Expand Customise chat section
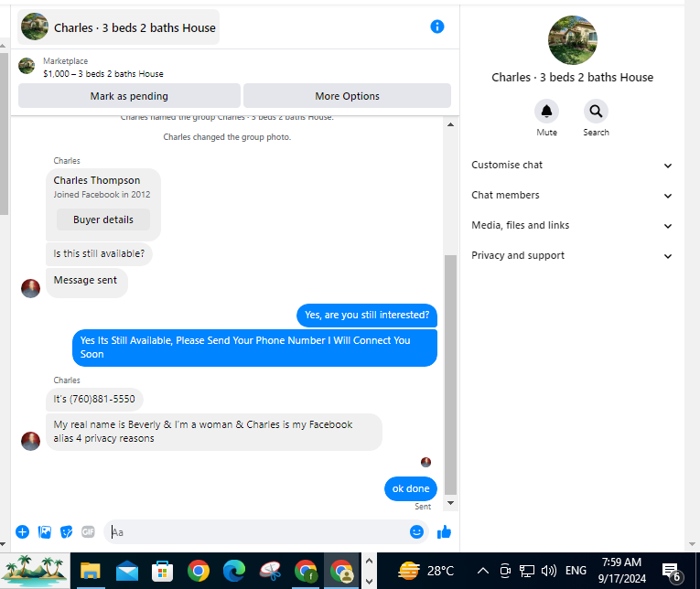The width and height of the screenshot is (700, 589). (571, 166)
